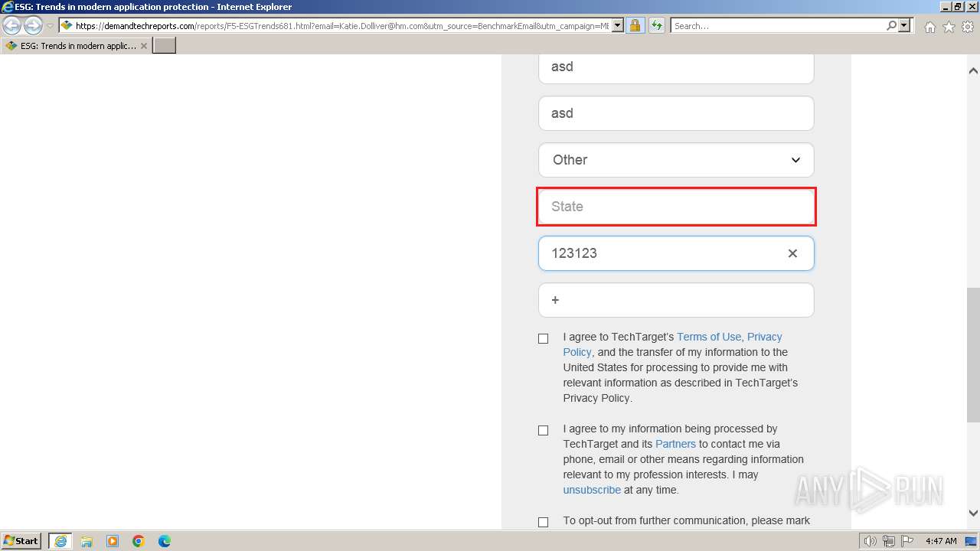Click the 4:47 AM taskbar clock
This screenshot has width=980, height=551.
coord(941,541)
